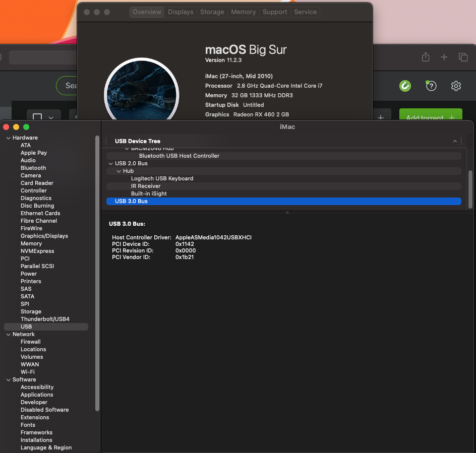Select Parallel SCSI in the sidebar

(x=37, y=266)
